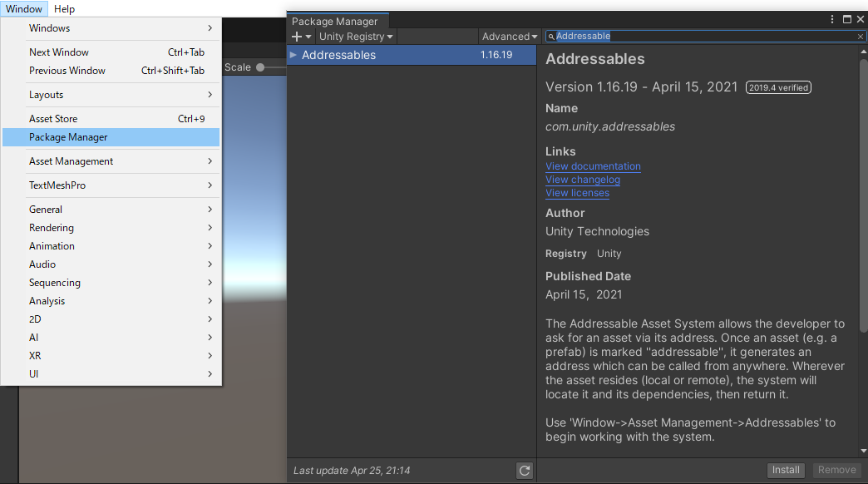
Task: Expand the Addressables package entry
Action: 293,55
